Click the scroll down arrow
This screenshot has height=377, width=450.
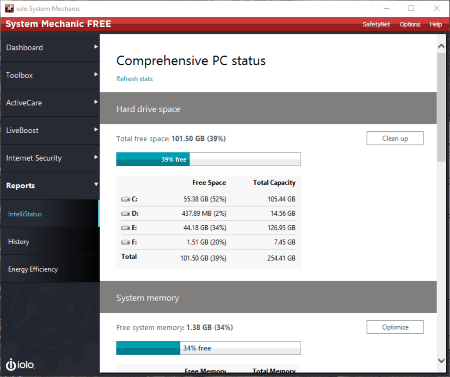tap(441, 360)
